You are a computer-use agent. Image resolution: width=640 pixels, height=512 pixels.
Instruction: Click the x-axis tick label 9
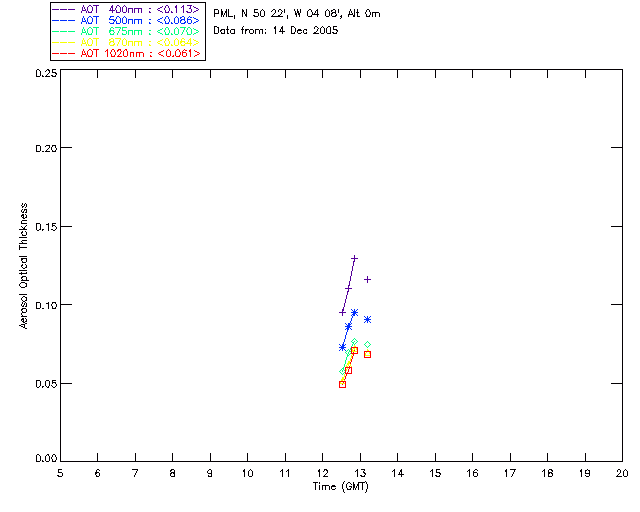(210, 473)
